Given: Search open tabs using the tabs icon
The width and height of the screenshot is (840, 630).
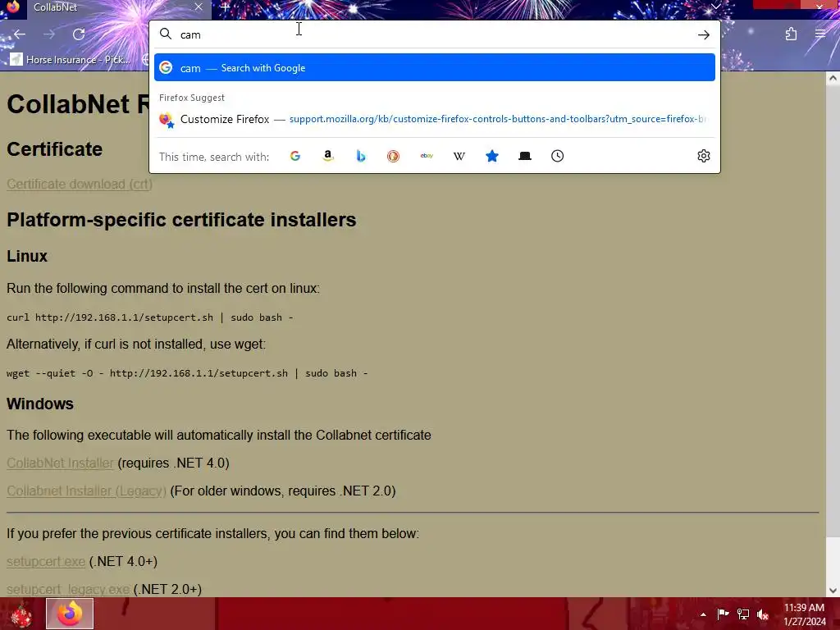Looking at the screenshot, I should [525, 156].
